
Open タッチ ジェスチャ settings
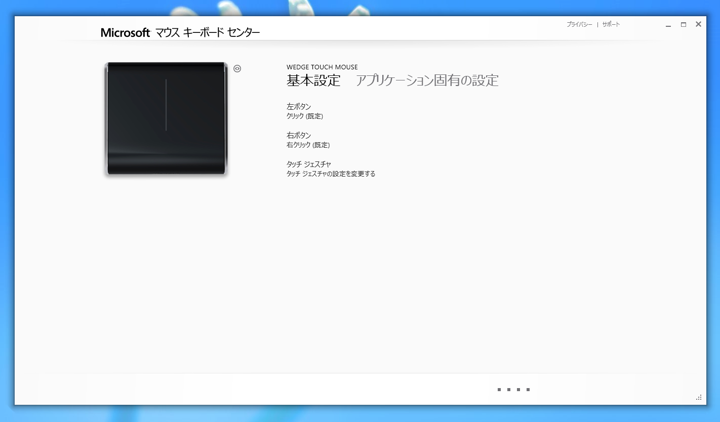309,164
